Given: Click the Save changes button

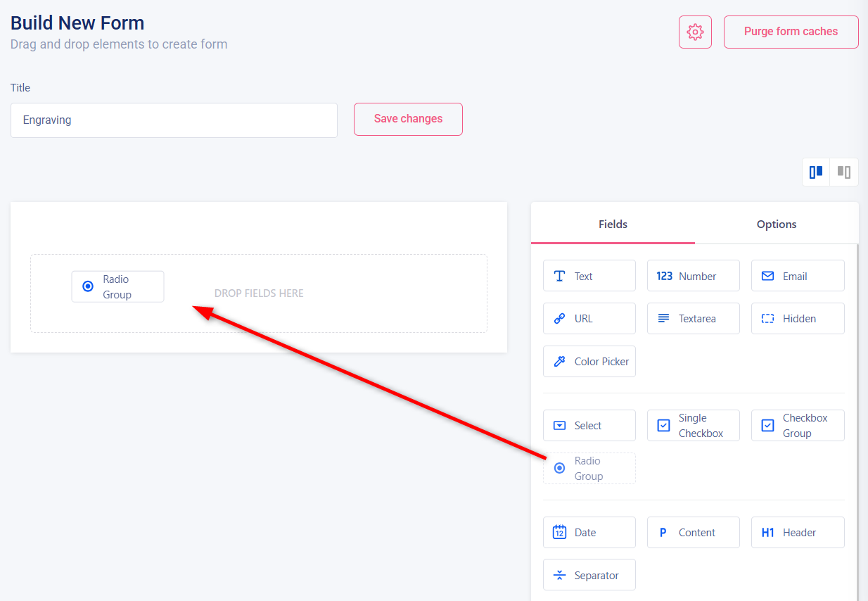Looking at the screenshot, I should pyautogui.click(x=408, y=119).
